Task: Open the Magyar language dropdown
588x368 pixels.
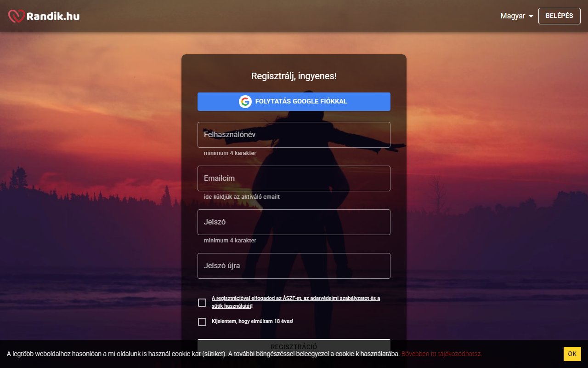Action: (517, 16)
